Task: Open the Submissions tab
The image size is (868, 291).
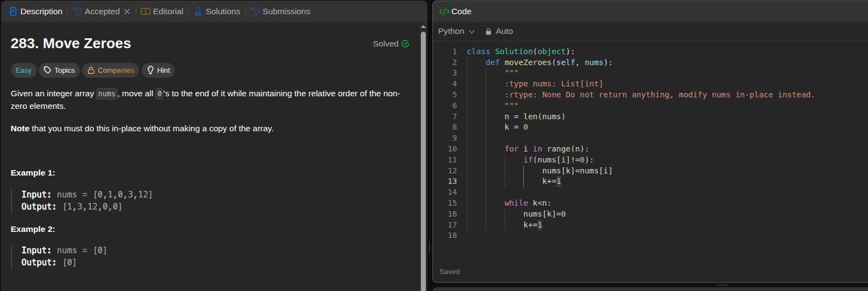Action: 286,11
